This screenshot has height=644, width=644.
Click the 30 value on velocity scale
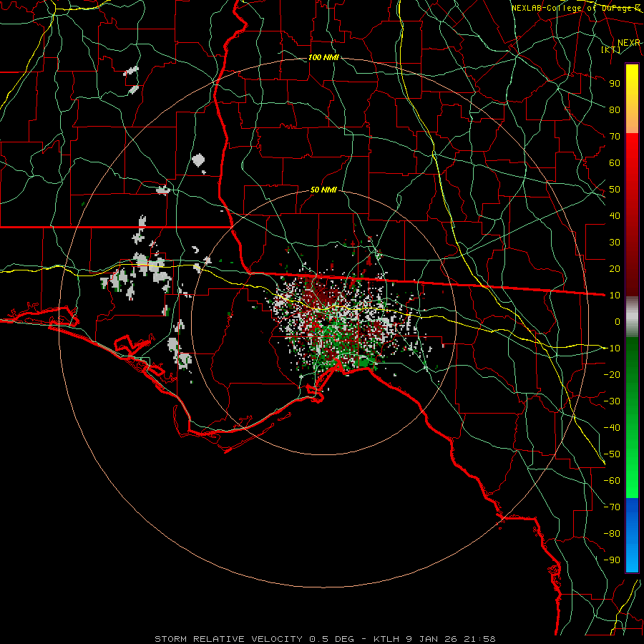pyautogui.click(x=615, y=243)
